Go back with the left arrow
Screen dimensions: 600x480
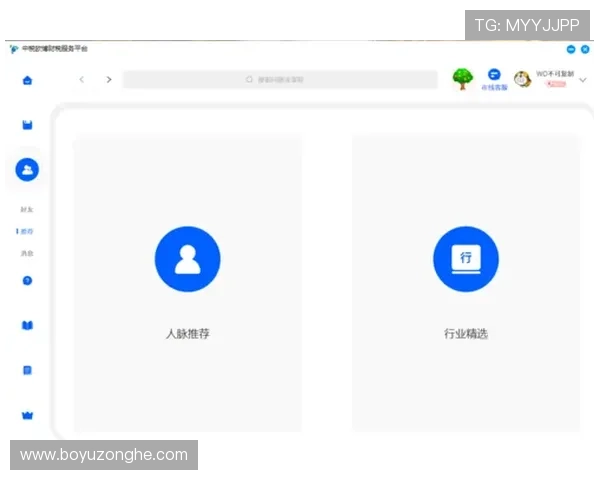(82, 80)
